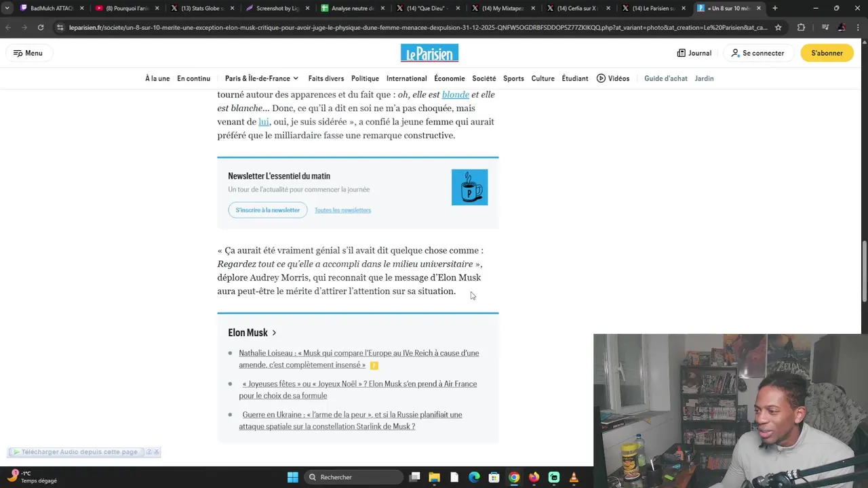This screenshot has width=868, height=488.
Task: Expand the Paris & Île-de-France dropdown
Action: (262, 79)
